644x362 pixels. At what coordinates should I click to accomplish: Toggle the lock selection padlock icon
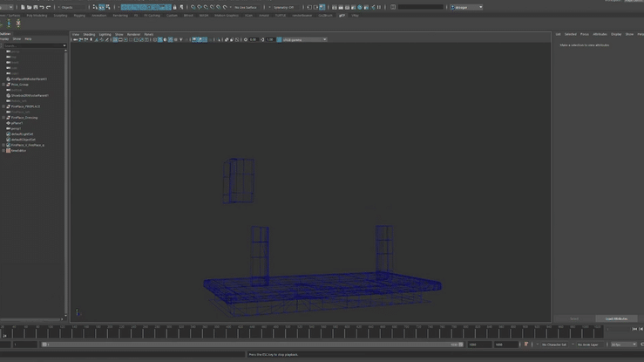point(175,7)
